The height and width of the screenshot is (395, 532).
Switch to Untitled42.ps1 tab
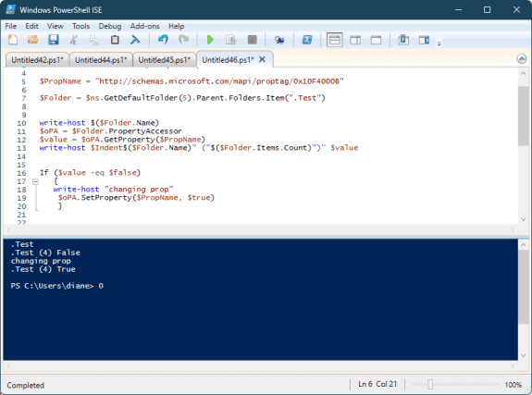pyautogui.click(x=37, y=60)
